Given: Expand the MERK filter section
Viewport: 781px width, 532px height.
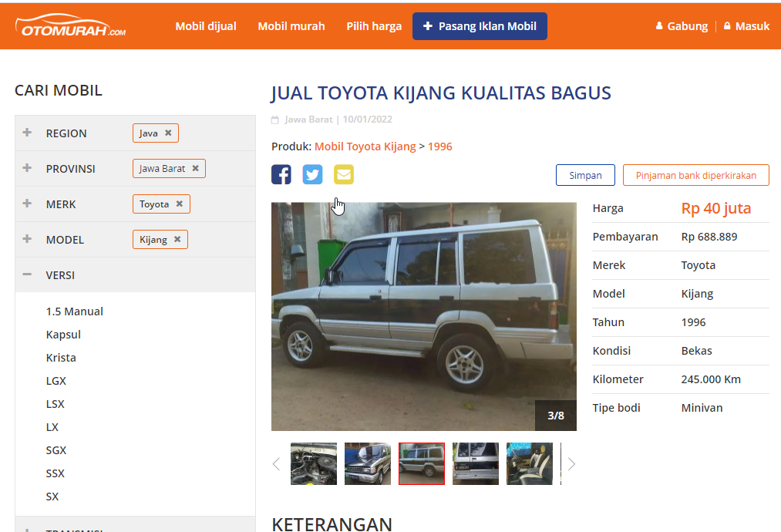Looking at the screenshot, I should (x=27, y=204).
